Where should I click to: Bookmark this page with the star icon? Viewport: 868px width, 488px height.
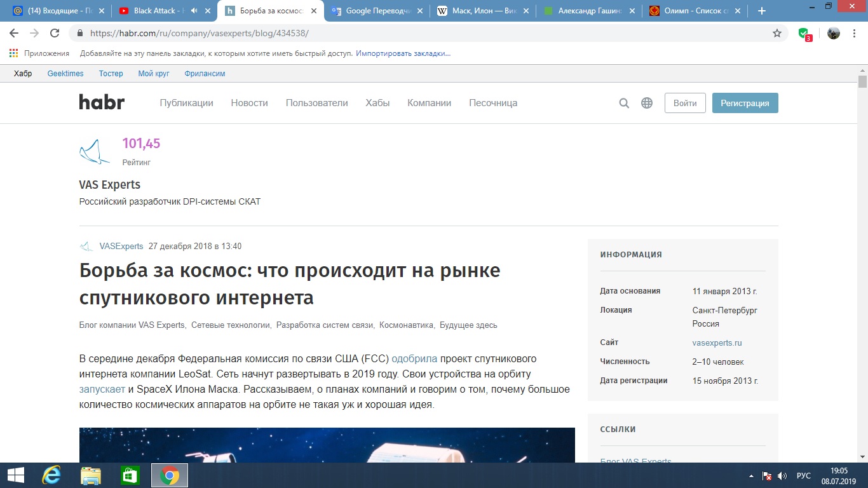pyautogui.click(x=777, y=33)
